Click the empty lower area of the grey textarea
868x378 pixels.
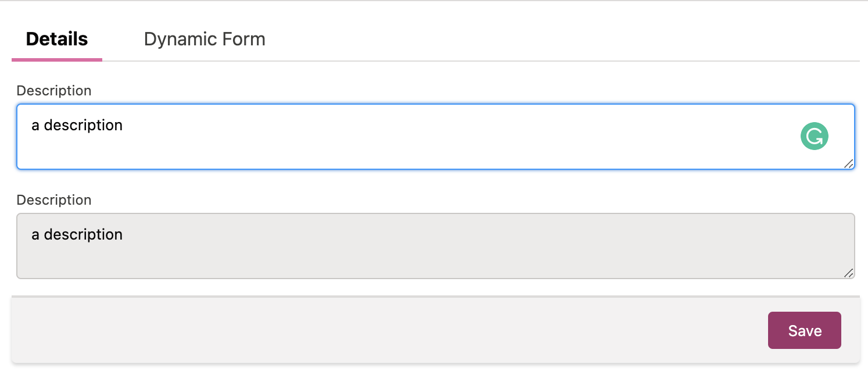pyautogui.click(x=407, y=263)
